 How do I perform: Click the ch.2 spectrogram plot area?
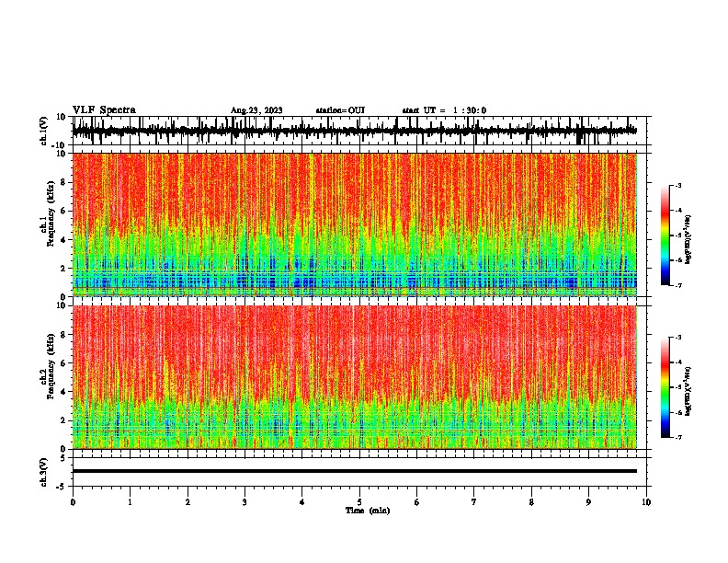click(355, 377)
